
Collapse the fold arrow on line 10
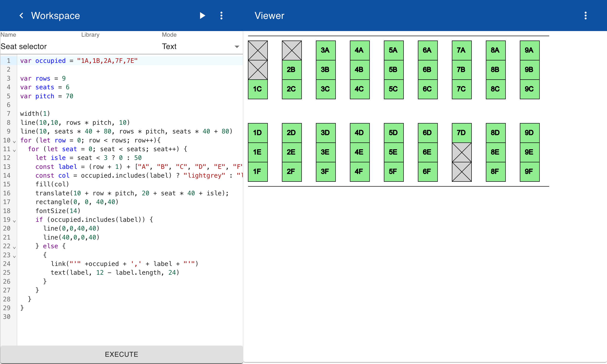pyautogui.click(x=14, y=141)
